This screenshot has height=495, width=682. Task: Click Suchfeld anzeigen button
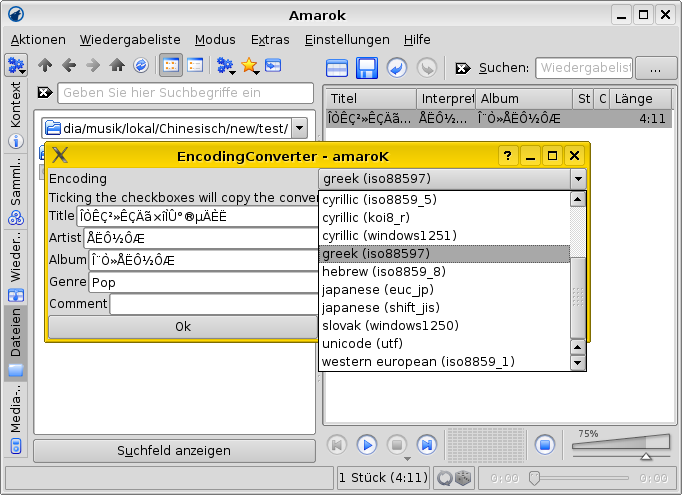(174, 451)
